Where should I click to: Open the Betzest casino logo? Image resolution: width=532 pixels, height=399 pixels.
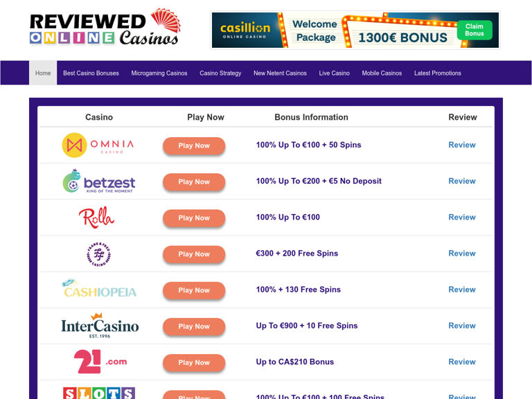click(x=98, y=181)
